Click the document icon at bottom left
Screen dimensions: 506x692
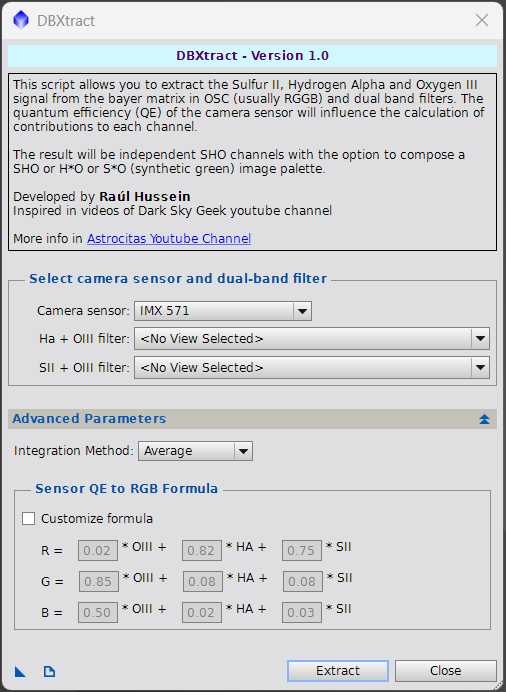tap(49, 672)
